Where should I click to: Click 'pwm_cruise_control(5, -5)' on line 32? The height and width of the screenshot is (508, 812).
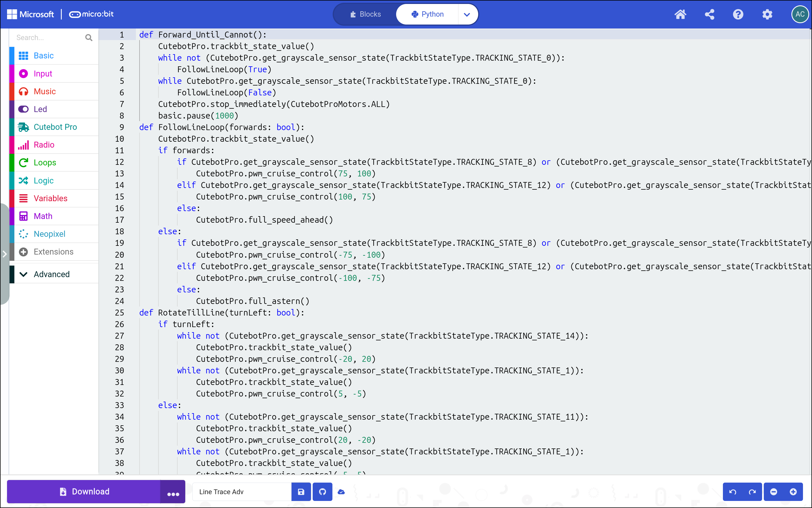307,394
